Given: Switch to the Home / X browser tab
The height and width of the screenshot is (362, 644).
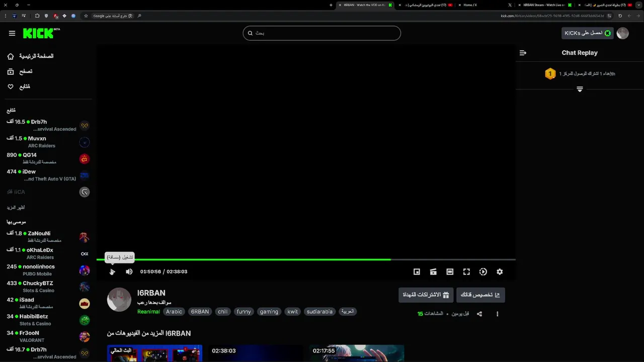Looking at the screenshot, I should pos(485,5).
